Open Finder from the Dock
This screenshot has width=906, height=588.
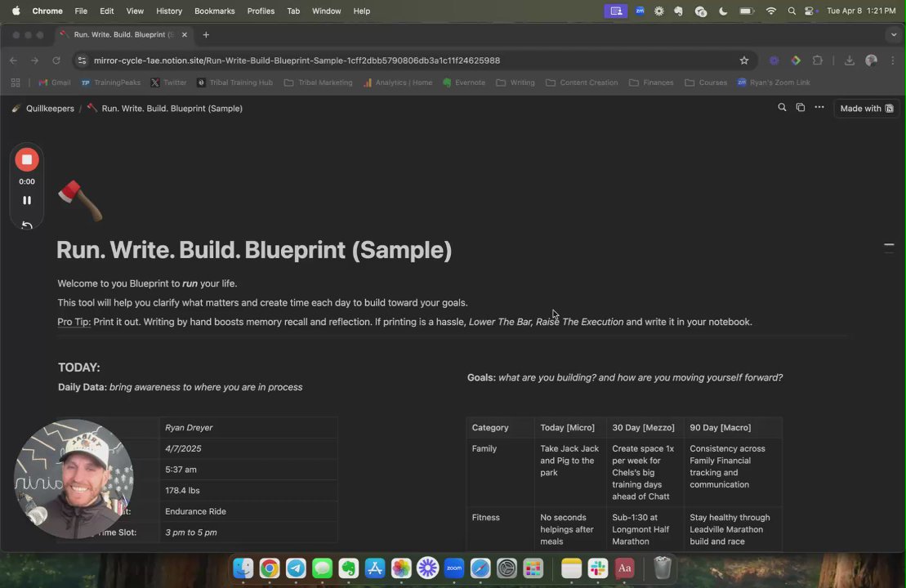point(243,568)
